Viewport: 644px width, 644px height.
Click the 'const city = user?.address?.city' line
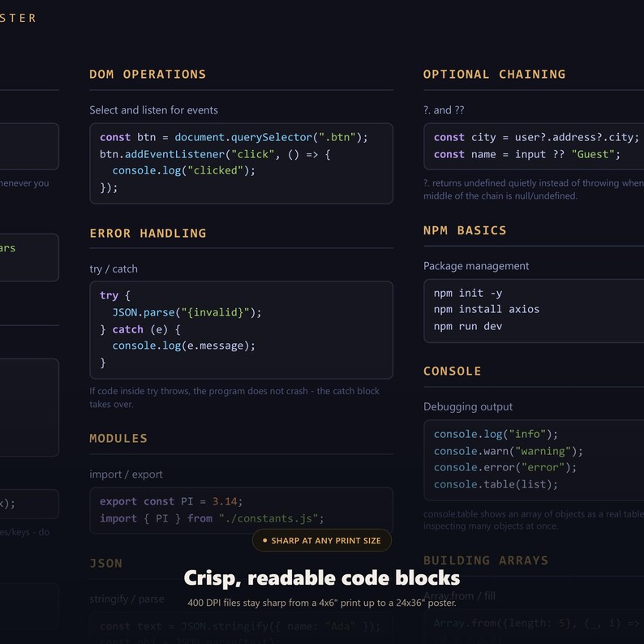[x=536, y=137]
